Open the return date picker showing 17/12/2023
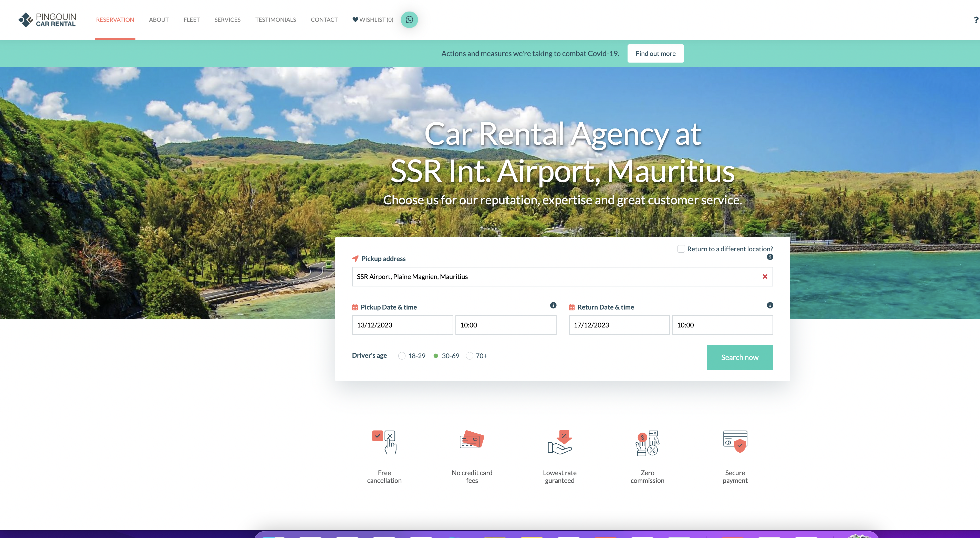980x538 pixels. tap(619, 325)
